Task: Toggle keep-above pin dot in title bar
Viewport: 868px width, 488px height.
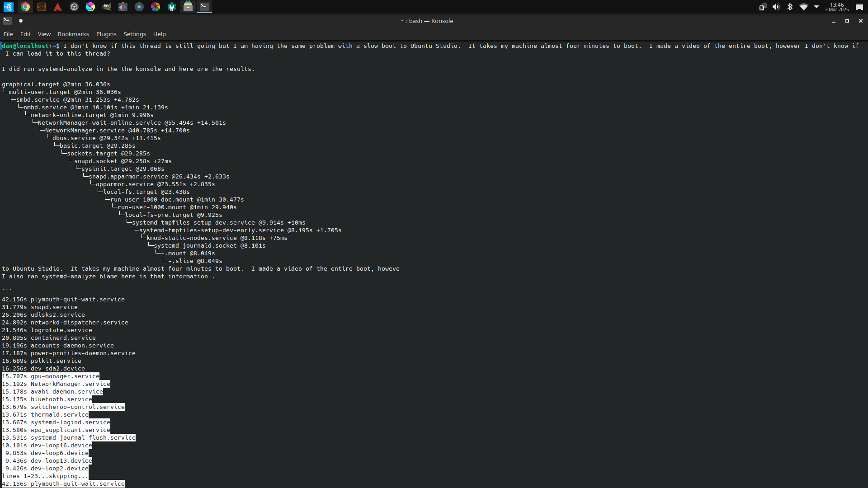Action: [21, 21]
